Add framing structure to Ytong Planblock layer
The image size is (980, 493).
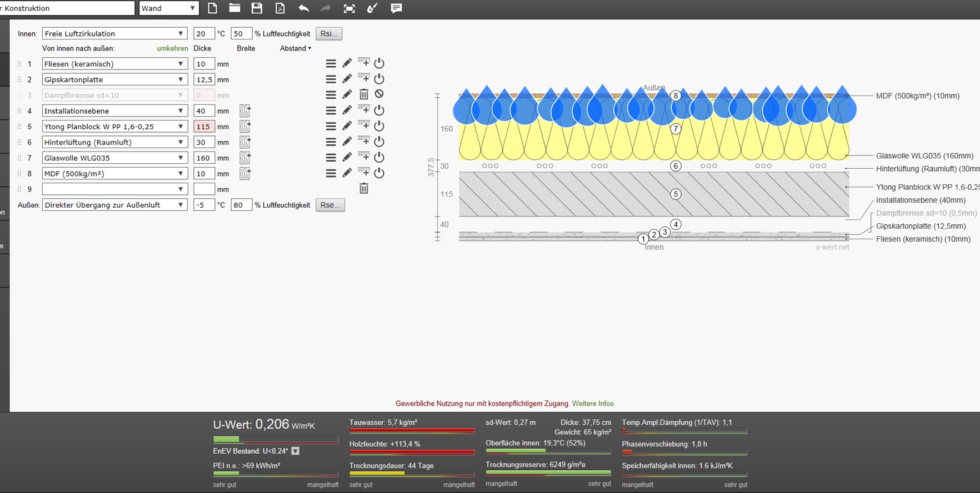pos(245,126)
